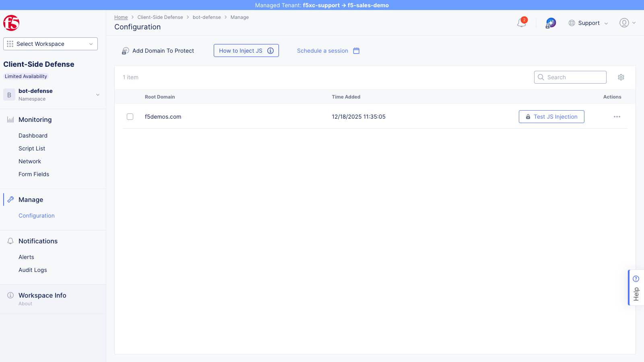Open the three-dot actions menu for f5demos.com
644x362 pixels.
(617, 117)
